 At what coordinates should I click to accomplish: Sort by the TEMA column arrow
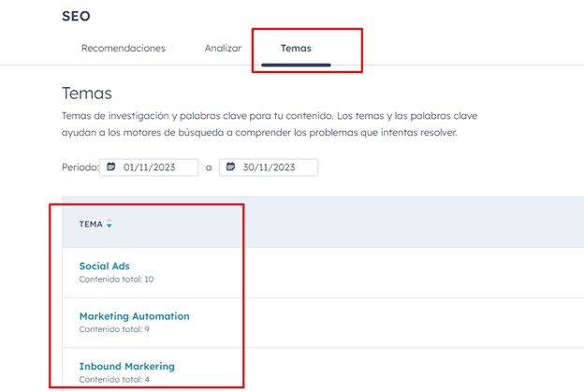[109, 224]
